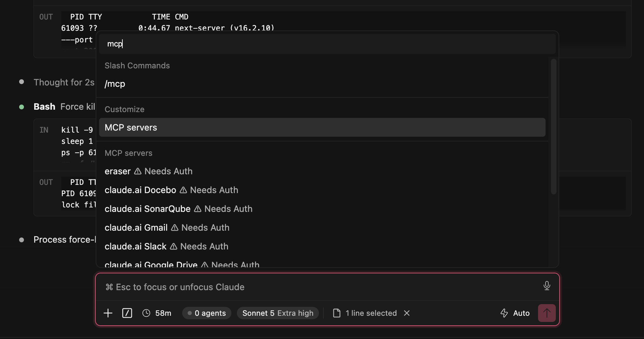The height and width of the screenshot is (339, 644).
Task: Click the mcp search field
Action: tap(327, 44)
